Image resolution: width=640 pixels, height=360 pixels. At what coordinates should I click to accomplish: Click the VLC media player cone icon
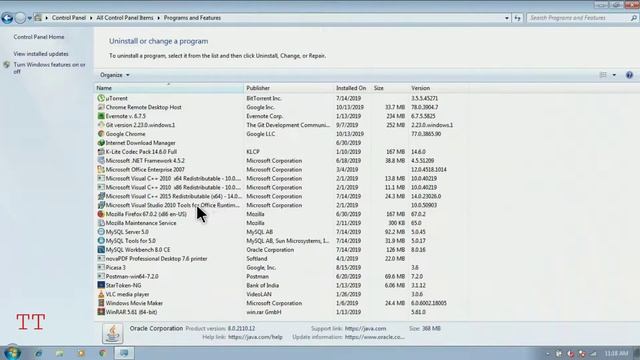[101, 294]
